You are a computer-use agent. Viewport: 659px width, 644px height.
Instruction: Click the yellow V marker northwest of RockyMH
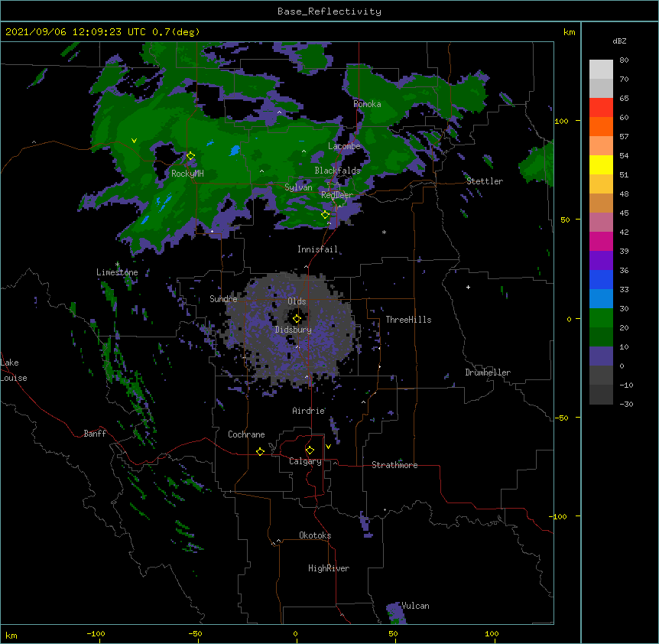(x=134, y=141)
